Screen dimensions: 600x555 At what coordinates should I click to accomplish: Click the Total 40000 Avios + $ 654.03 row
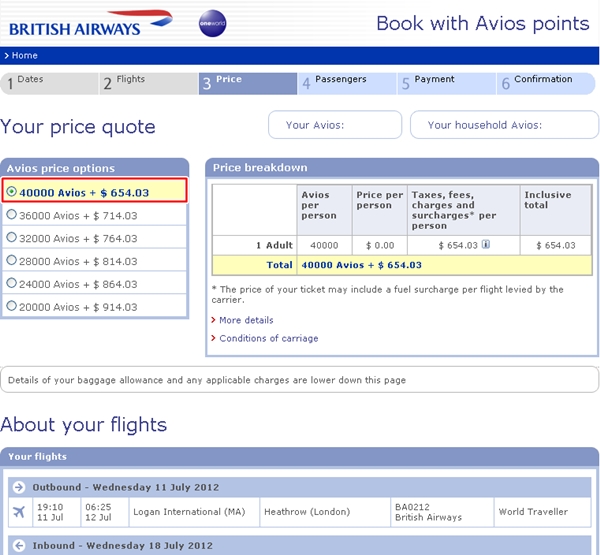pos(402,265)
